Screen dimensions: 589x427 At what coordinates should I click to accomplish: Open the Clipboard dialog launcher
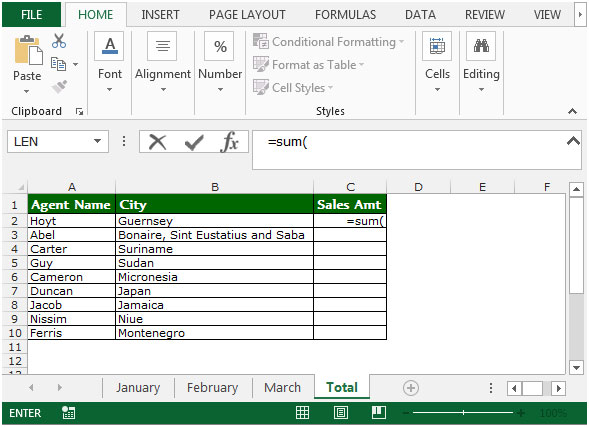click(x=79, y=111)
